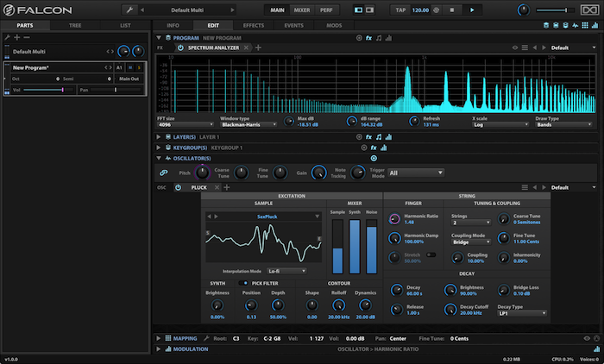Image resolution: width=604 pixels, height=364 pixels.
Task: Click the Vol slider of New Program part
Action: (x=47, y=90)
